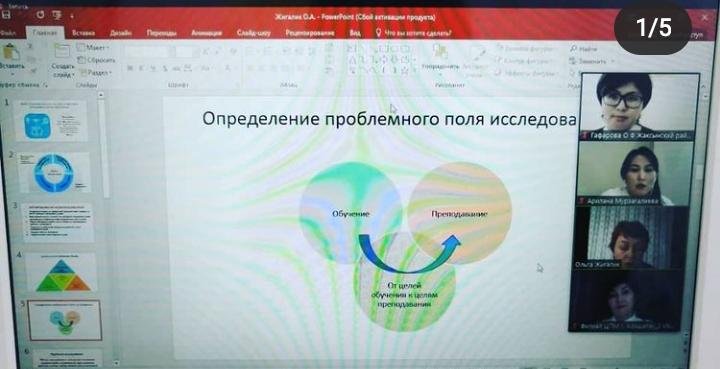Image resolution: width=720 pixels, height=369 pixels.
Task: Switch to the Вставка ribbon tab
Action: coord(84,33)
